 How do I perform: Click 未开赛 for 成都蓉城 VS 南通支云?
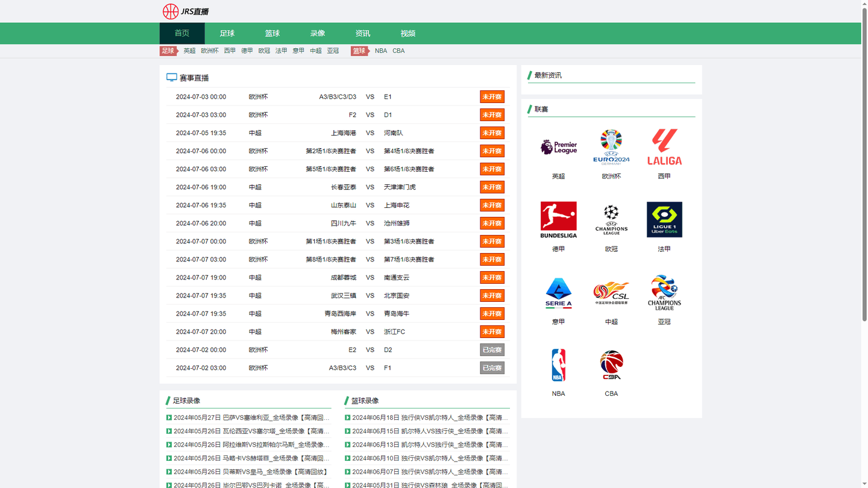point(492,278)
